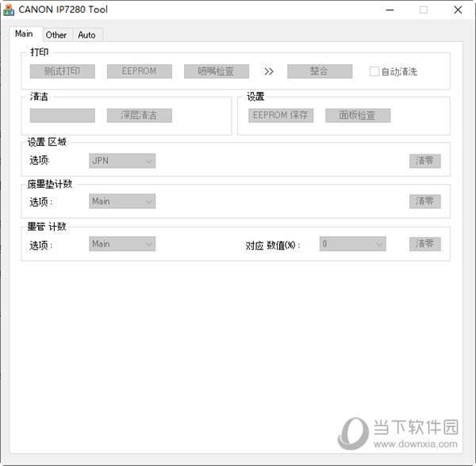Click the CANON IP7280 Tool app icon
Screen dimensions: 476x466
(x=9, y=10)
